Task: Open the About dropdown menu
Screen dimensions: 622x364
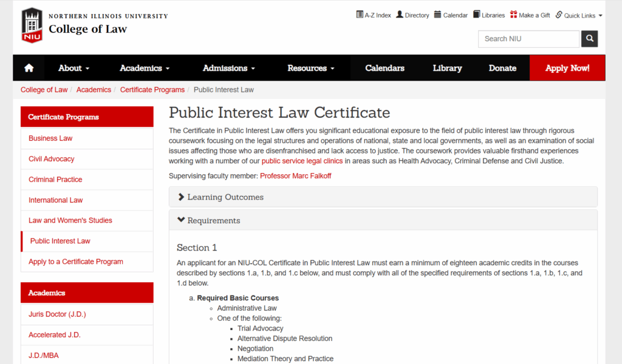Action: (73, 68)
